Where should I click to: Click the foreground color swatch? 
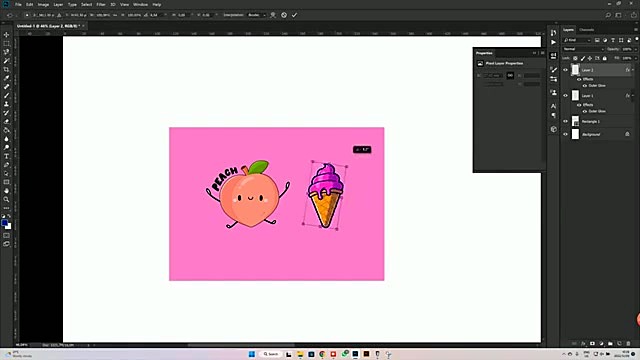point(4,223)
